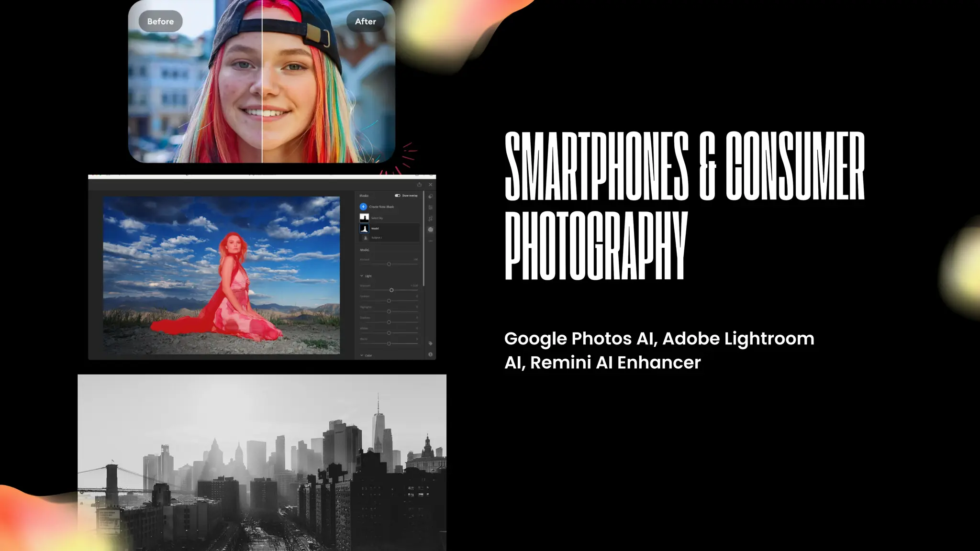Click the red-masked model photo in Lightroom
Viewport: 980px width, 551px height.
point(222,275)
